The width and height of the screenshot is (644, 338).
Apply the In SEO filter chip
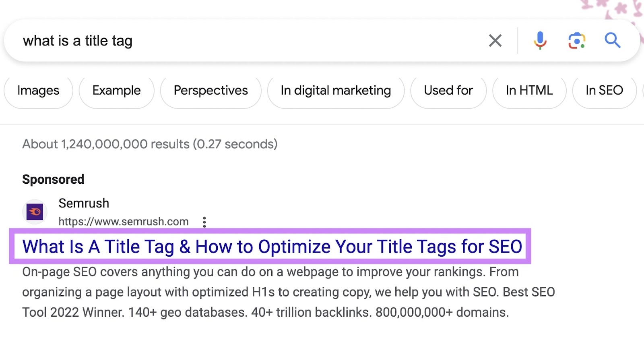tap(604, 91)
